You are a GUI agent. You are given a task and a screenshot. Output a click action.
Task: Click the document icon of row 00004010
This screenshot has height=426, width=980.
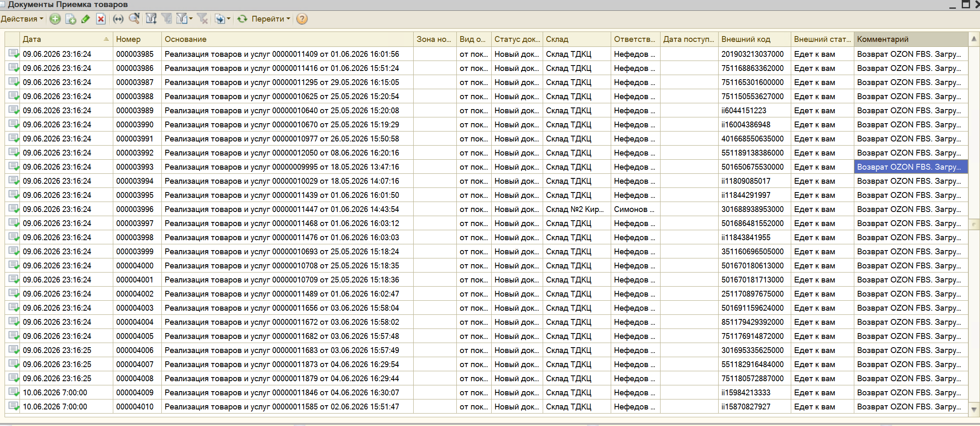[14, 407]
